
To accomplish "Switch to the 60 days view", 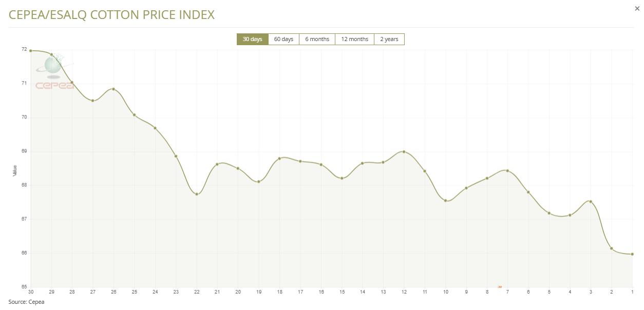I will coord(283,39).
